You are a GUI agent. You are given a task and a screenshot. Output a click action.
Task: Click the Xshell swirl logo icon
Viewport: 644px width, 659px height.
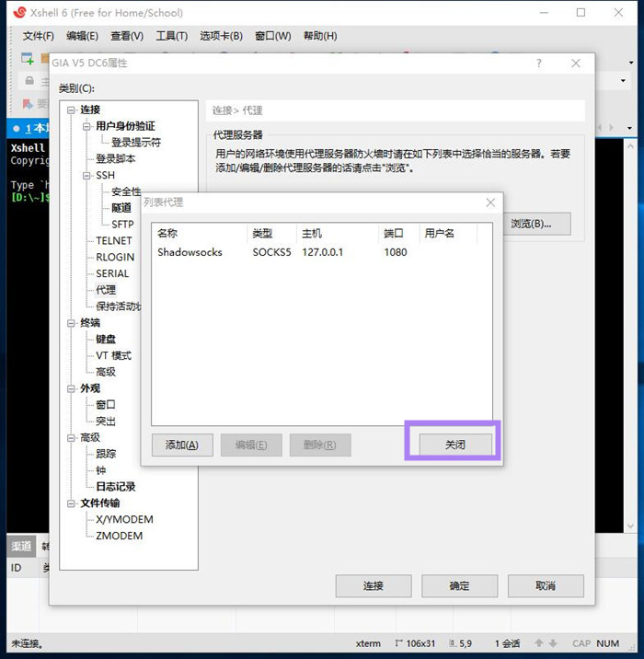point(19,12)
